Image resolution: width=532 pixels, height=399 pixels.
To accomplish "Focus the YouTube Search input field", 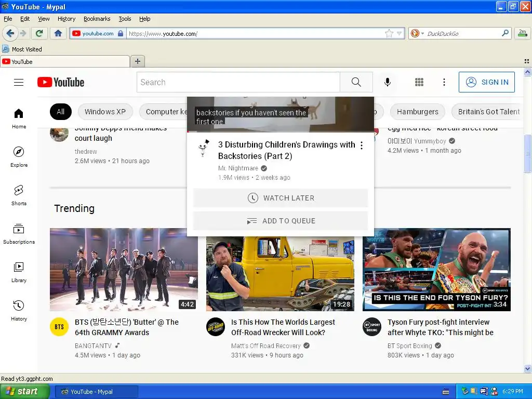I will click(238, 82).
